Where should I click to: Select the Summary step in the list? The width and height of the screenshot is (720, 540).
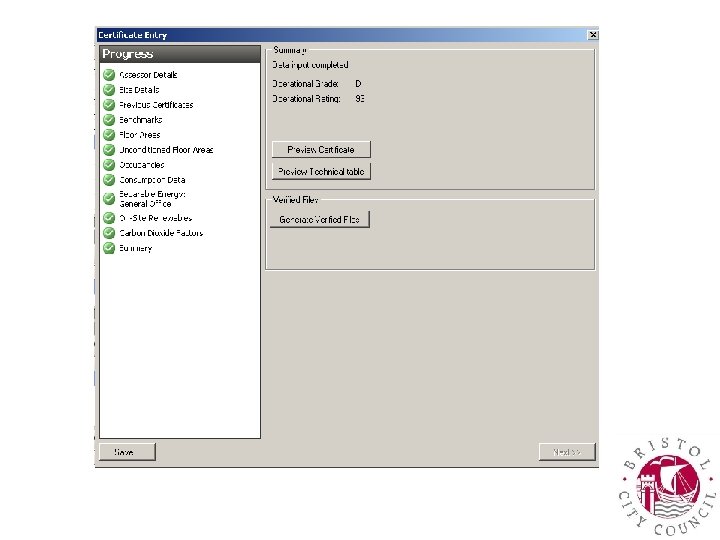[135, 248]
